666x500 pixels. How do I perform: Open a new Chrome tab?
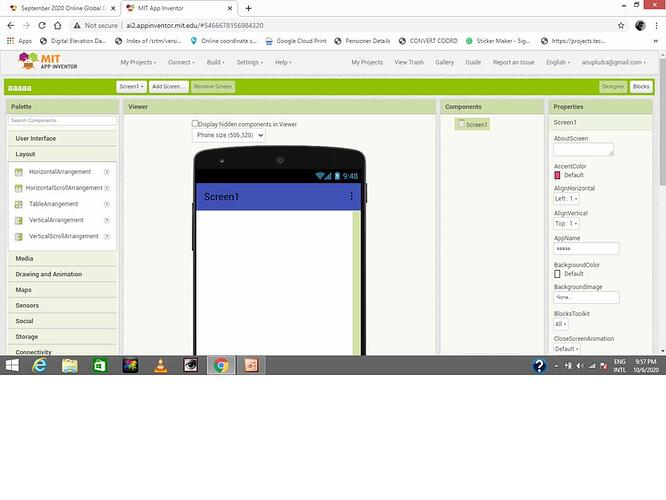(248, 8)
